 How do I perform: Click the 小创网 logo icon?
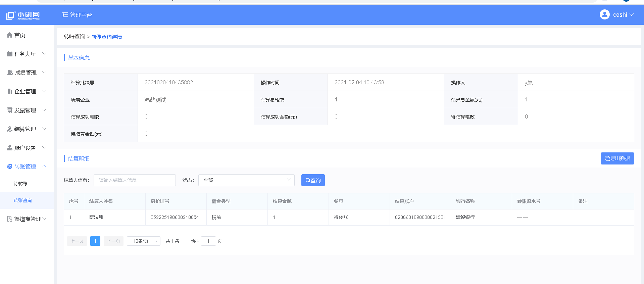coord(11,15)
